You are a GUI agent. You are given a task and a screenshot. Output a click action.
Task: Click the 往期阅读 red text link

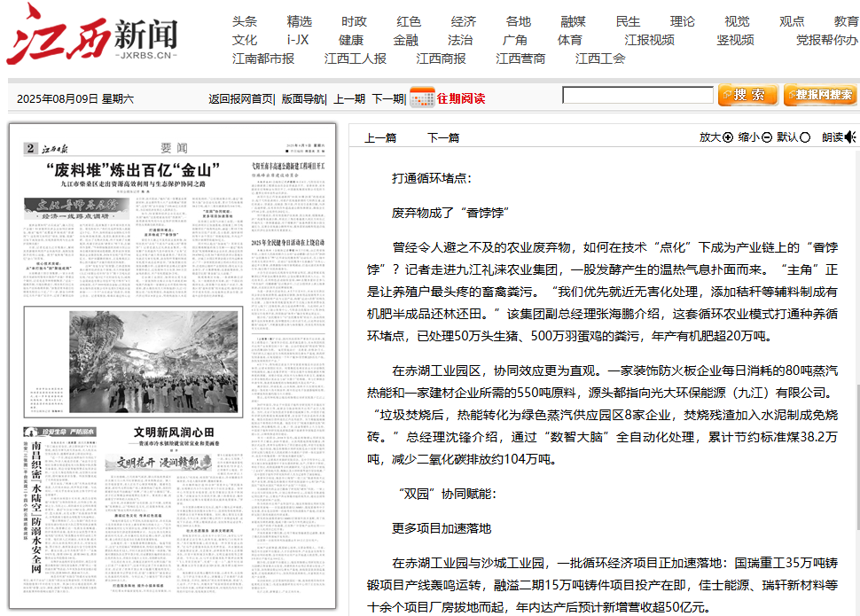pyautogui.click(x=461, y=98)
